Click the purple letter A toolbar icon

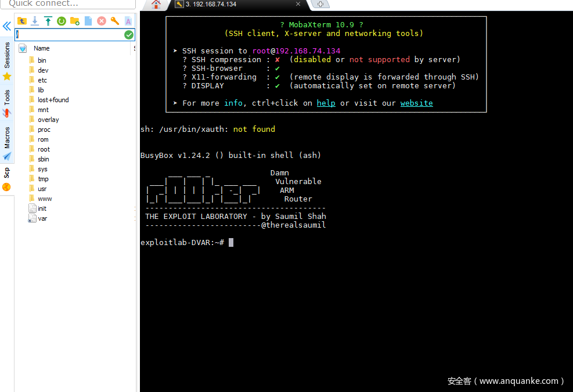(x=128, y=21)
